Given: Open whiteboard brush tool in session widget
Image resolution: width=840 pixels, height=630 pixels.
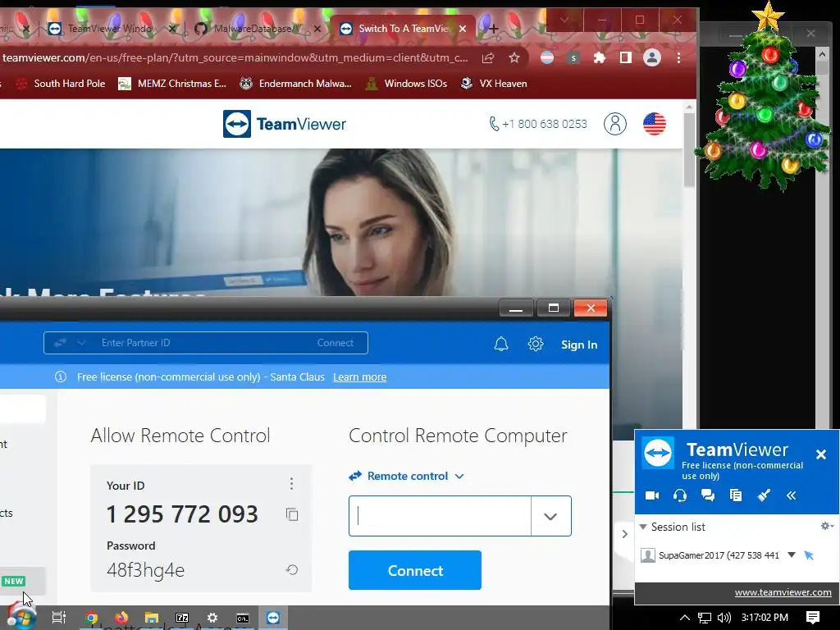Looking at the screenshot, I should [x=764, y=495].
